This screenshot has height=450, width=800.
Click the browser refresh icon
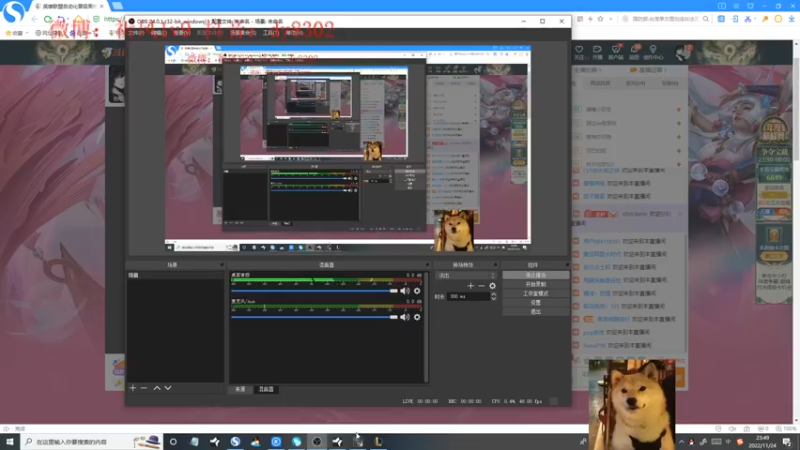click(x=48, y=19)
